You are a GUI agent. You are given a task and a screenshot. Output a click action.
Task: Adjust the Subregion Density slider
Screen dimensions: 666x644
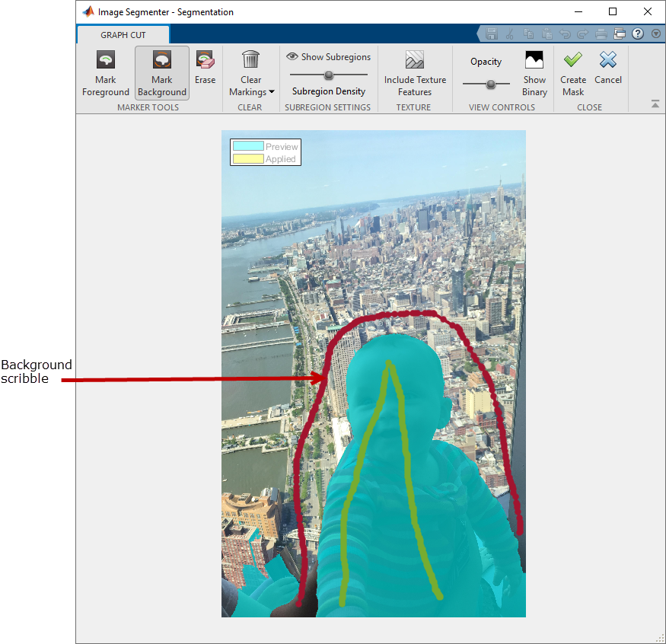tap(328, 75)
